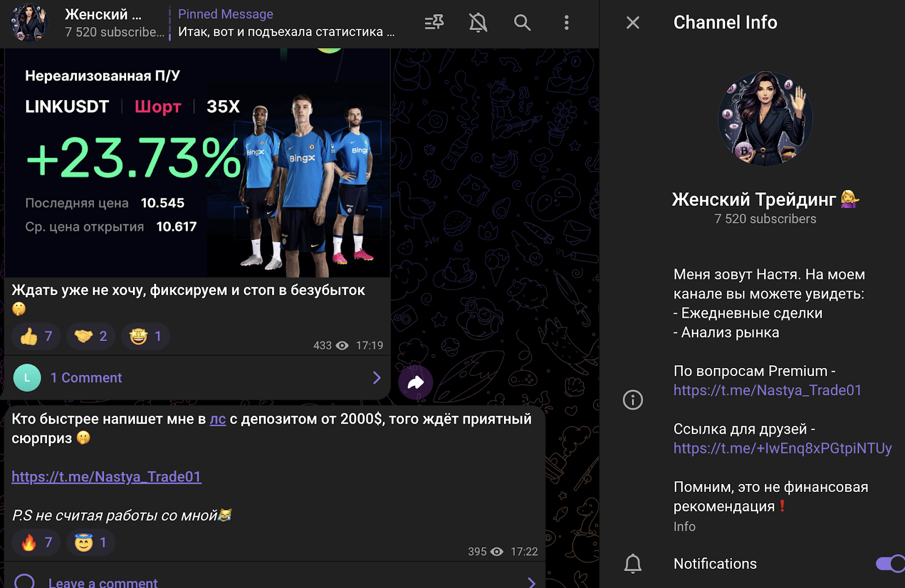Expand Leave a comment chevron arrow
This screenshot has height=588, width=905.
(531, 582)
